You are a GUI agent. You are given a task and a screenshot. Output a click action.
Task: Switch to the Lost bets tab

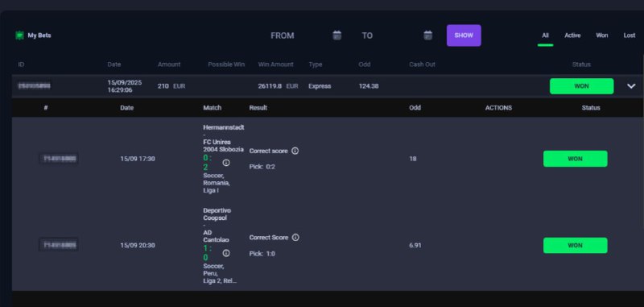630,35
